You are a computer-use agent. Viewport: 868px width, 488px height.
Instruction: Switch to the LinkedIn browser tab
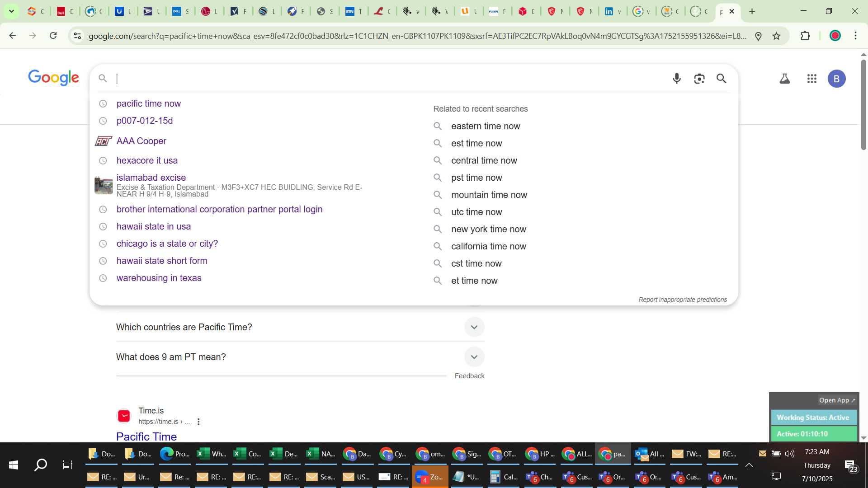coord(613,11)
